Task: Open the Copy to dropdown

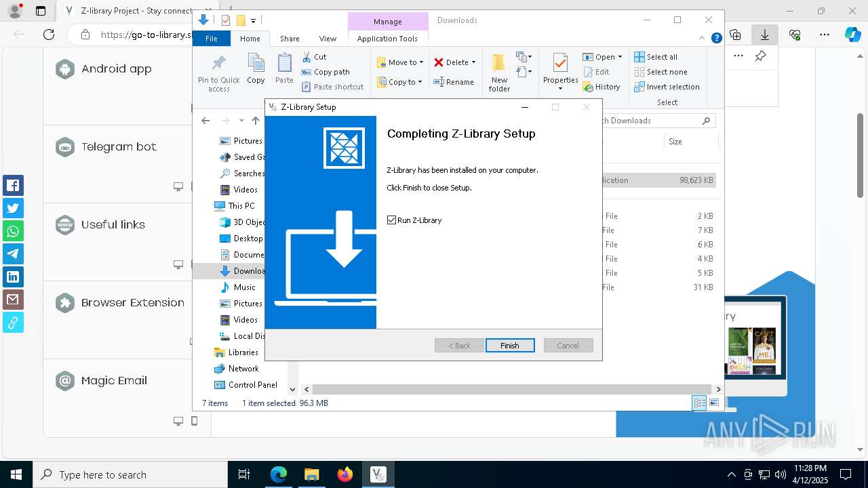Action: [399, 82]
